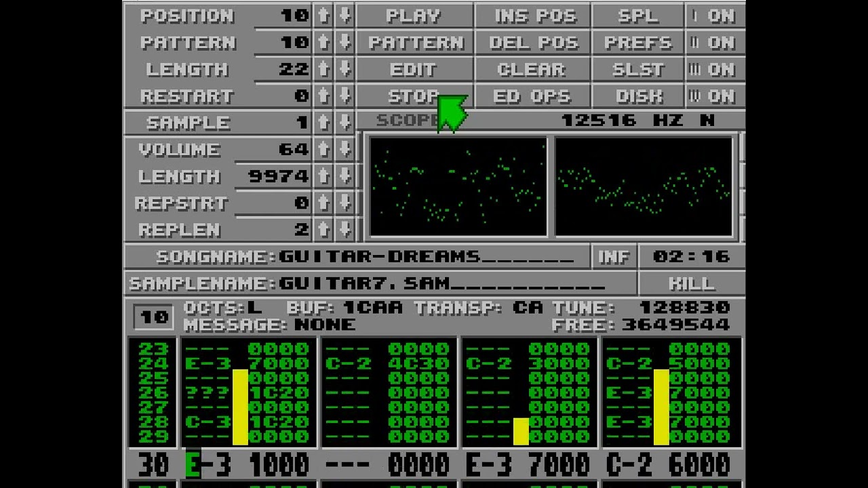Delete a position with DEL POS
Image resolution: width=868 pixels, height=488 pixels.
(532, 42)
